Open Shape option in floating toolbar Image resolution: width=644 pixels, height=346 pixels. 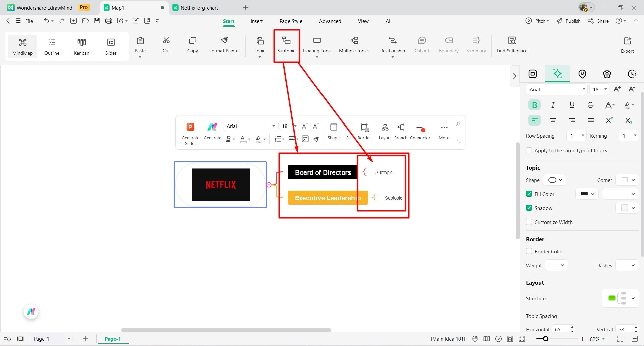click(x=333, y=131)
